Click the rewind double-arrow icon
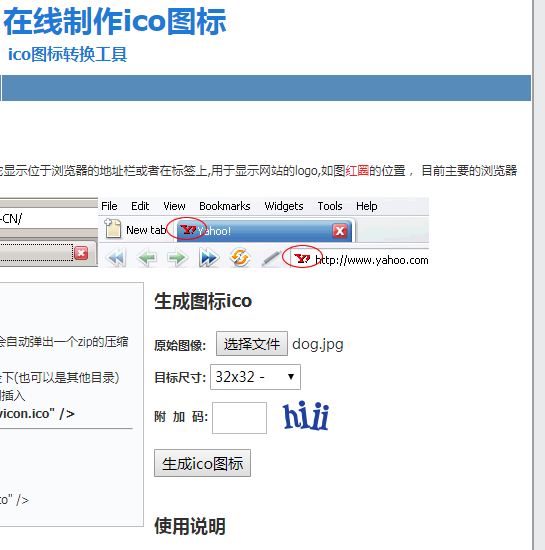The image size is (545, 550). click(x=116, y=258)
